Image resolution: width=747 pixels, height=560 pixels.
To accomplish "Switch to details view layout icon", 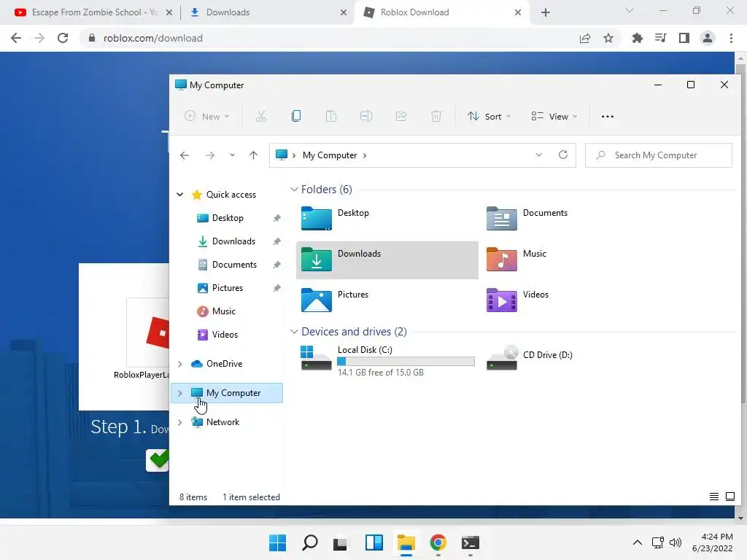I will pyautogui.click(x=713, y=497).
